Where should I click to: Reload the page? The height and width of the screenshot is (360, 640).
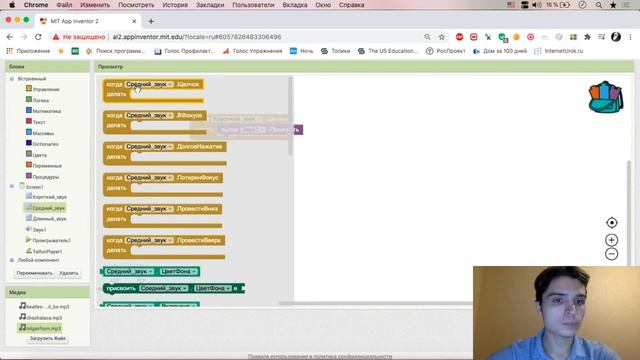[x=38, y=37]
